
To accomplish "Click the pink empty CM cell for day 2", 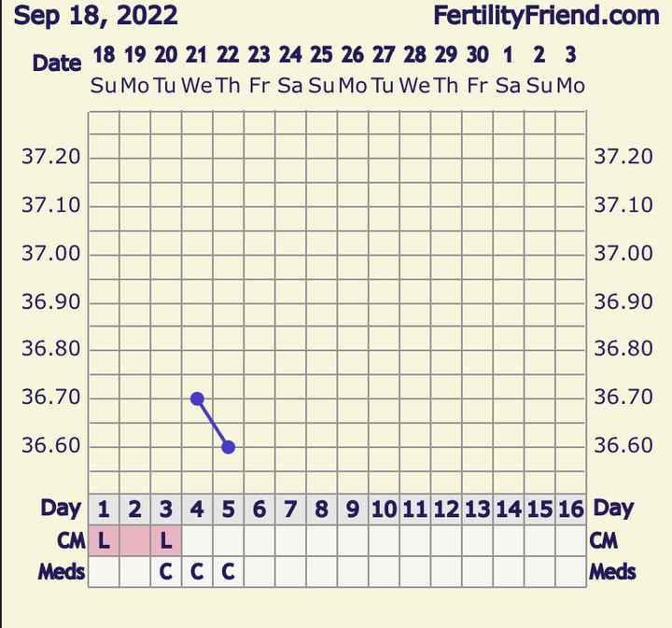I will (134, 540).
